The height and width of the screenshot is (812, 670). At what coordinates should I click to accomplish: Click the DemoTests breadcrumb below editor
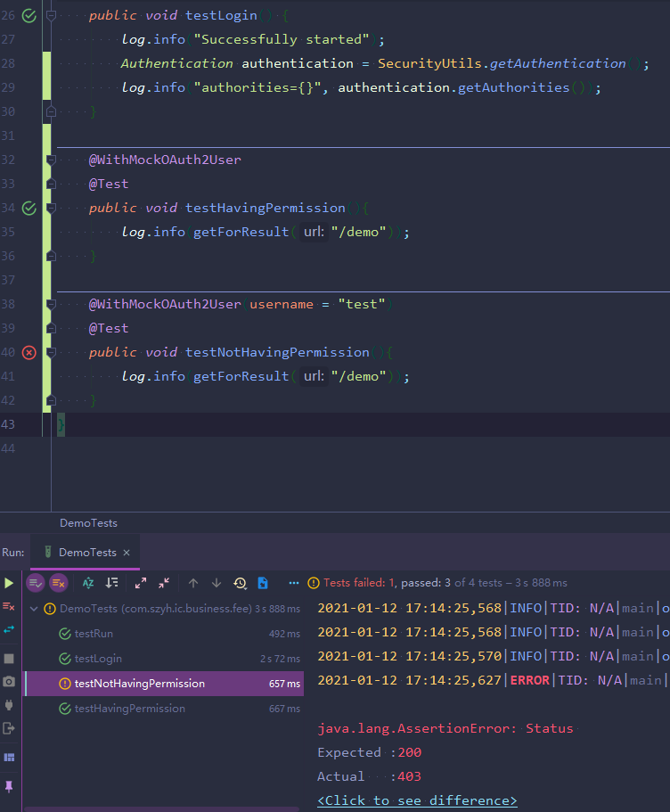pos(88,523)
